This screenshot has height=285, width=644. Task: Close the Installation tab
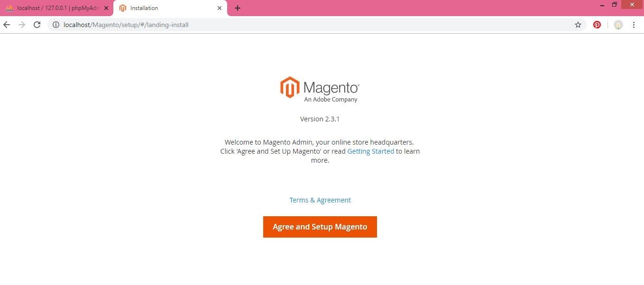pos(220,8)
